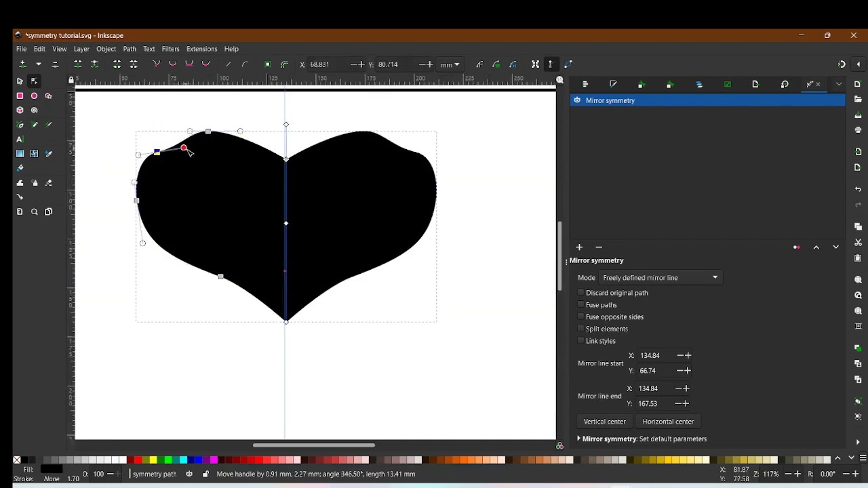Viewport: 868px width, 488px height.
Task: Enable Link styles checkbox
Action: 580,341
